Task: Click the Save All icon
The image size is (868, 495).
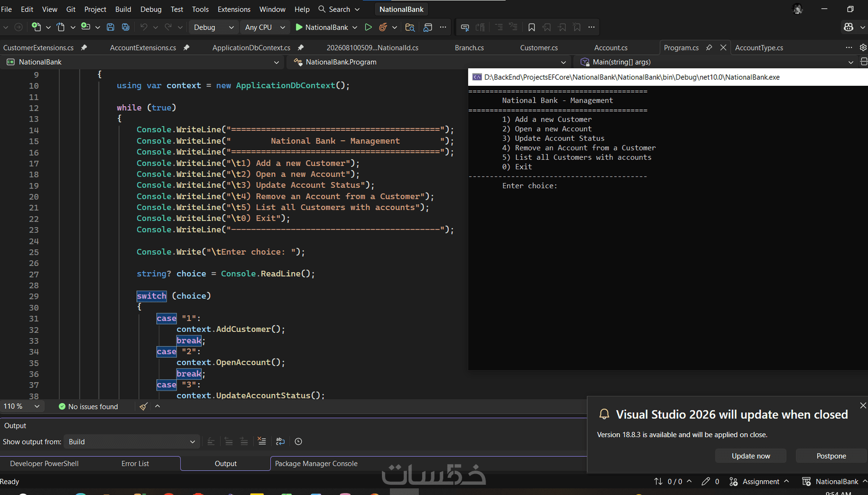Action: [126, 27]
